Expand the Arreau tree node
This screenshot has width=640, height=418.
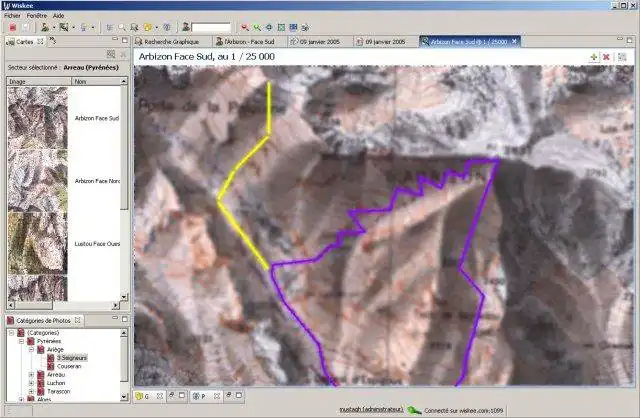pyautogui.click(x=31, y=375)
